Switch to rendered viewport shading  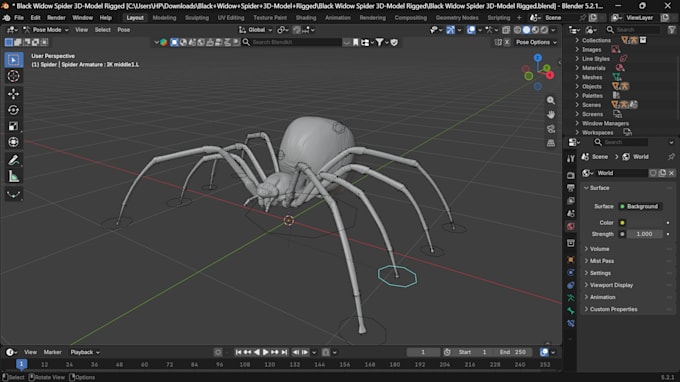click(x=544, y=30)
